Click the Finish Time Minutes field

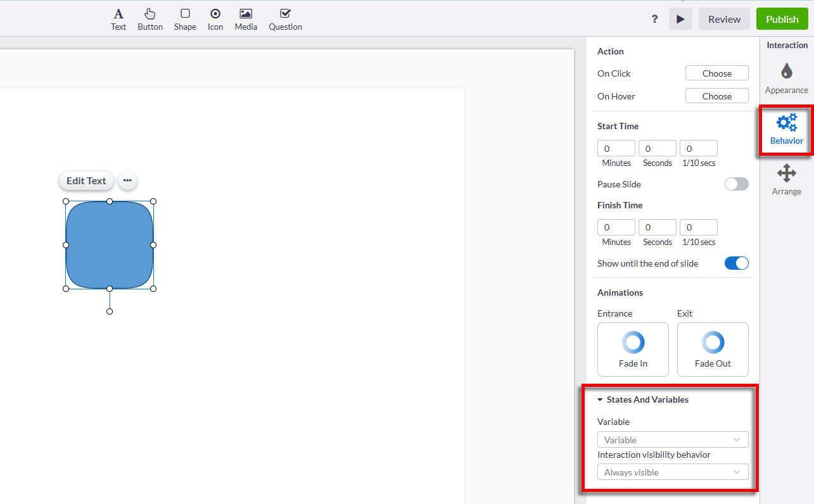[616, 227]
